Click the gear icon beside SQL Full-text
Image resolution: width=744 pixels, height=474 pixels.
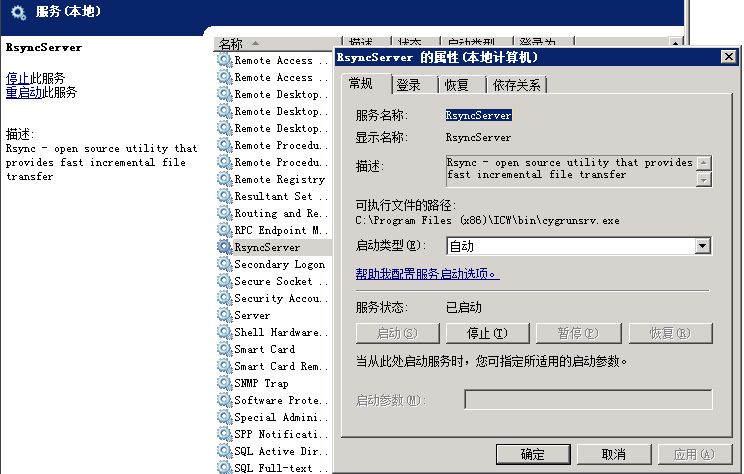[224, 467]
